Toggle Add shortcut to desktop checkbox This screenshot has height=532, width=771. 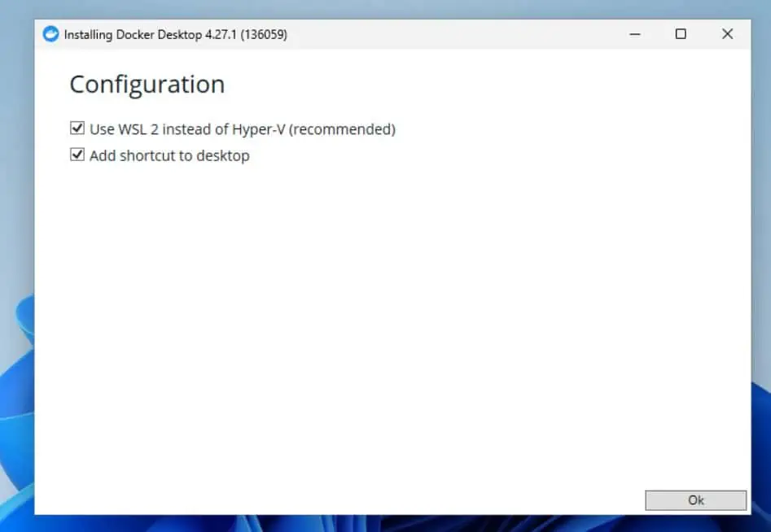[77, 155]
